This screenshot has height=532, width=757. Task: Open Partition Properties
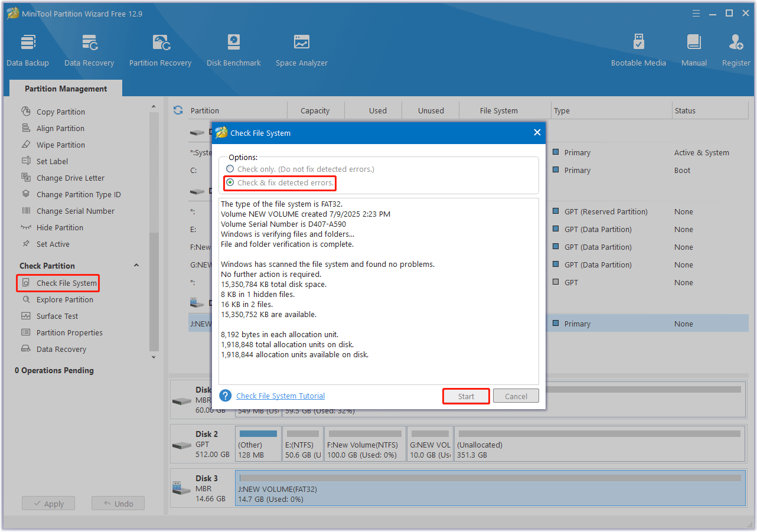(70, 332)
